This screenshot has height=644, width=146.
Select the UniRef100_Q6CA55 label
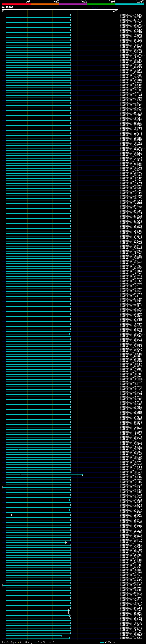[x=131, y=618]
